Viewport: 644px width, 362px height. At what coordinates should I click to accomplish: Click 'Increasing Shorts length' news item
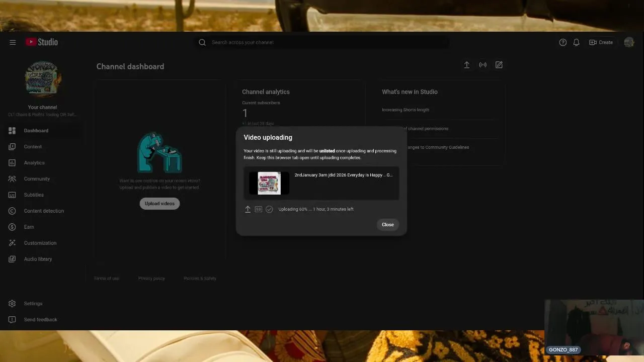406,110
